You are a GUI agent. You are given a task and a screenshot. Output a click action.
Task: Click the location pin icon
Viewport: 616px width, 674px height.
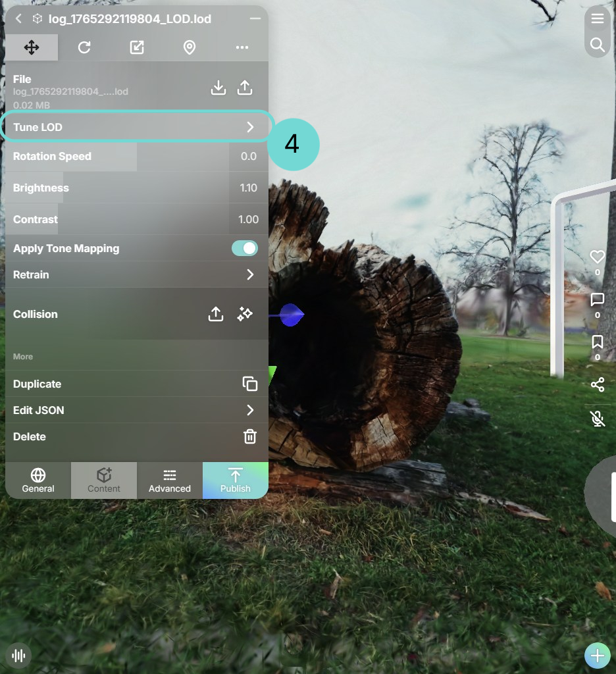[x=190, y=47]
